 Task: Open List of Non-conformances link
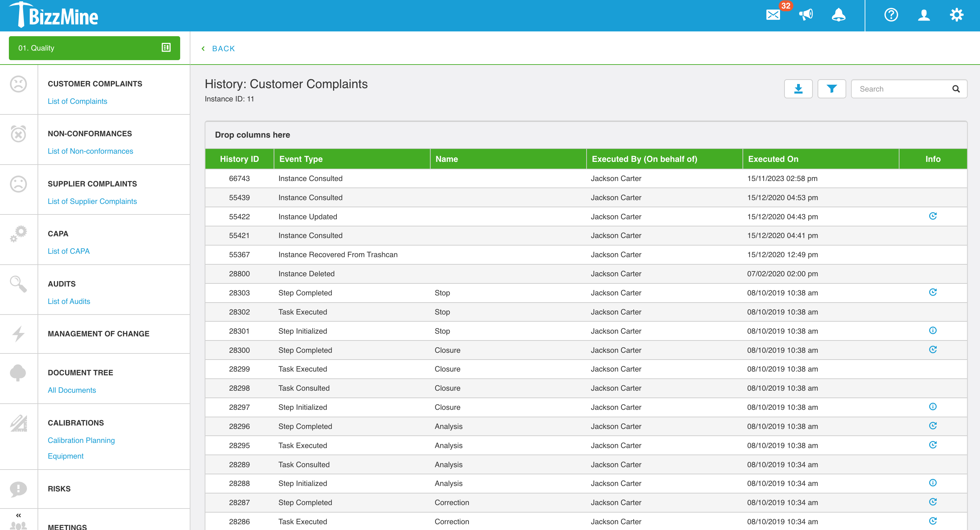click(91, 151)
